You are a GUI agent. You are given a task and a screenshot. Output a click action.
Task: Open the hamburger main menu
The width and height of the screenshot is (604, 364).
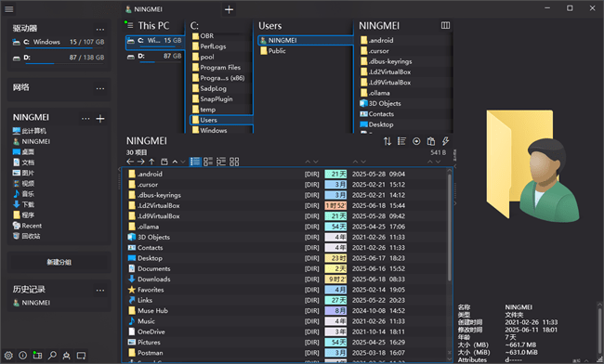pyautogui.click(x=9, y=9)
